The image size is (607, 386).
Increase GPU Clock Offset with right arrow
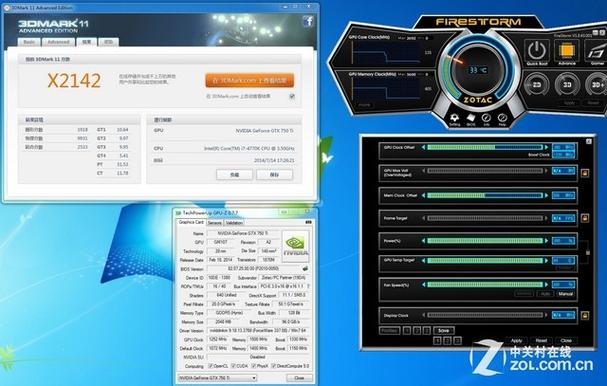[546, 147]
